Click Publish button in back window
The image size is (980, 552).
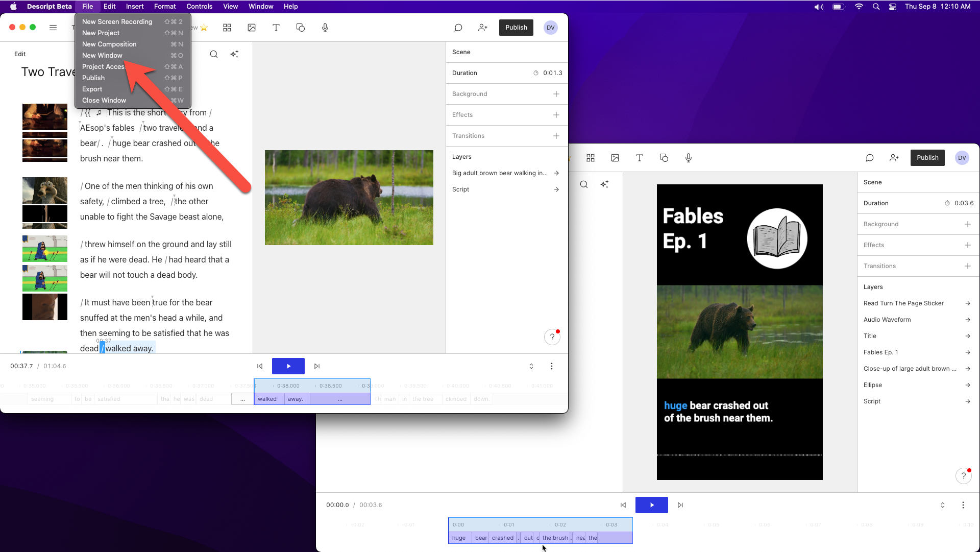tap(927, 158)
